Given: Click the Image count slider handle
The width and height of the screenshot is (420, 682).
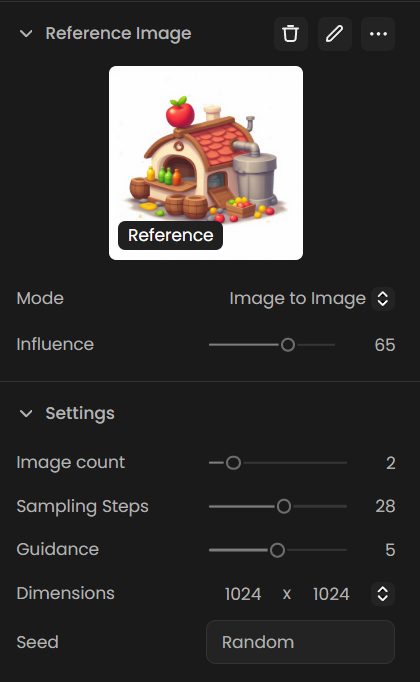Looking at the screenshot, I should (x=233, y=463).
